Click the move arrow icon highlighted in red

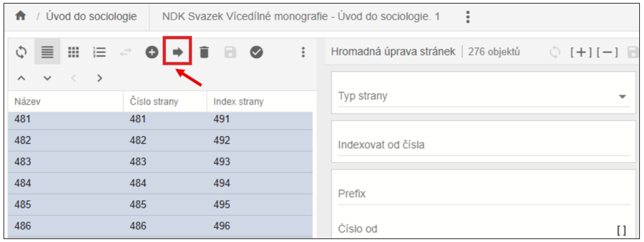[x=178, y=53]
